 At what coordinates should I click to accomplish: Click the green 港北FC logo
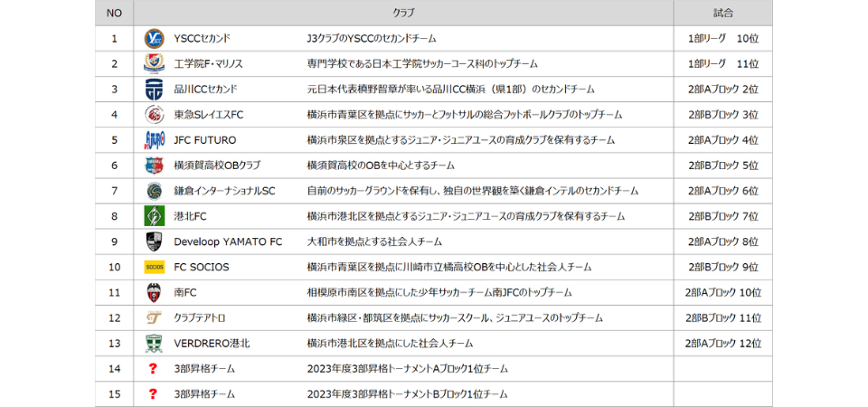click(154, 216)
